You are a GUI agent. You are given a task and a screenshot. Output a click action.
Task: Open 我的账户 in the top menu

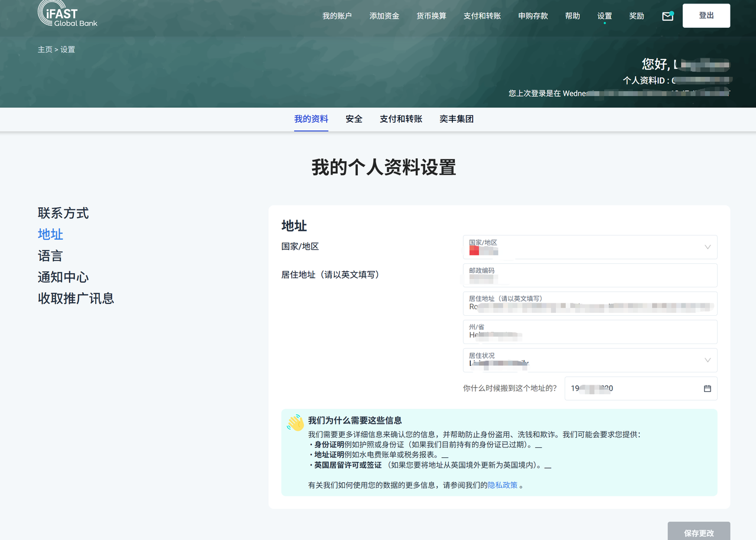(x=337, y=16)
